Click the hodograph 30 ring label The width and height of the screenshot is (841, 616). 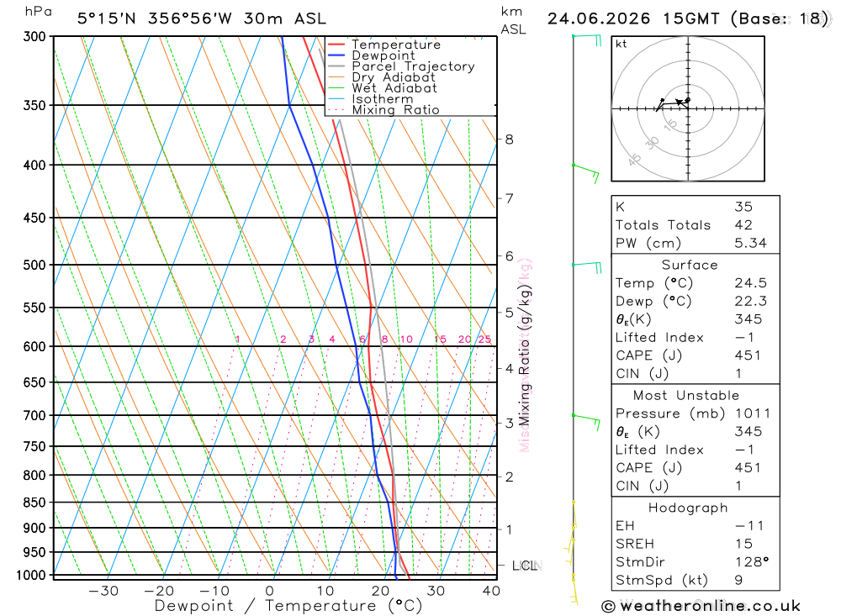click(652, 143)
